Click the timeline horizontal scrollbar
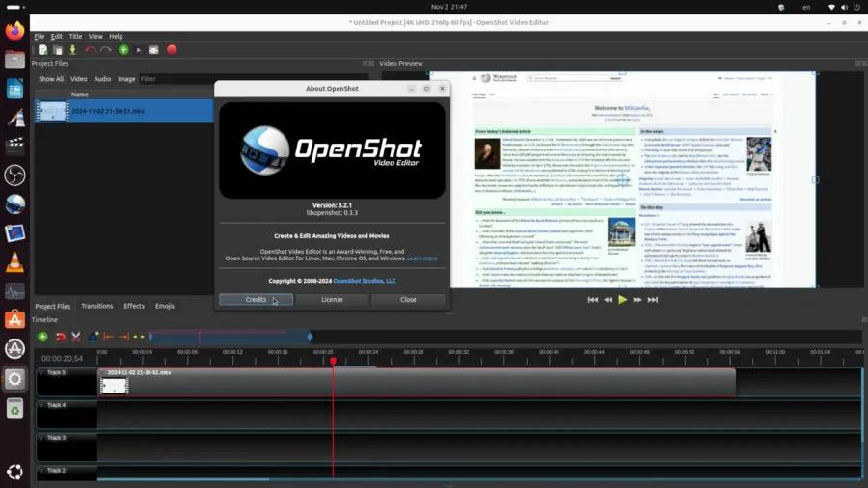 click(x=183, y=479)
